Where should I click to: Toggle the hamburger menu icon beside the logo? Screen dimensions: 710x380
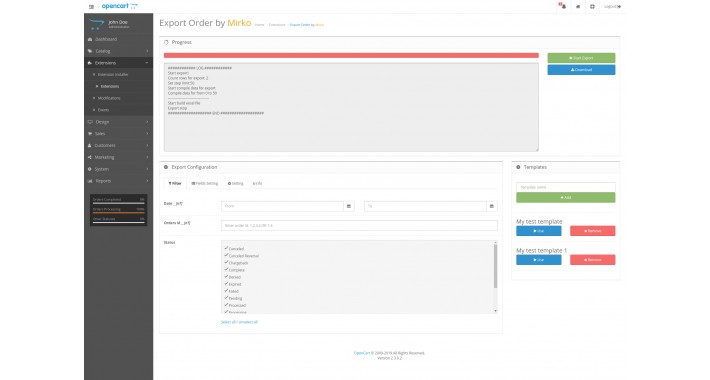(x=91, y=7)
